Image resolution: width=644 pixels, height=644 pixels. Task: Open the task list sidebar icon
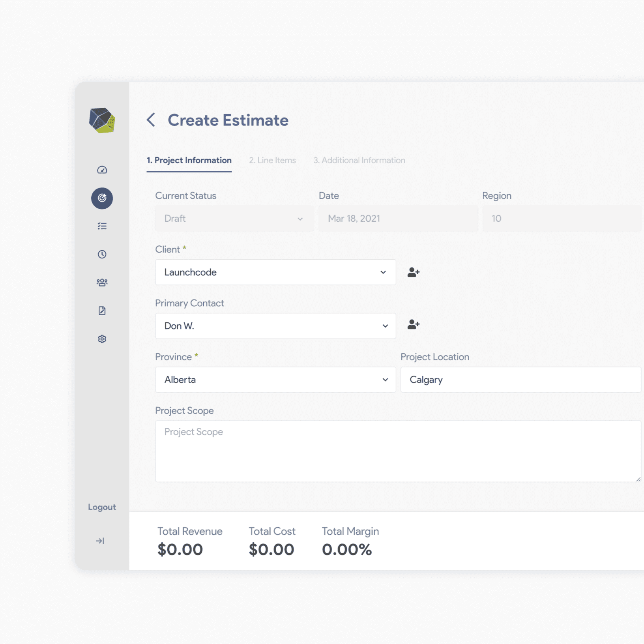click(102, 226)
